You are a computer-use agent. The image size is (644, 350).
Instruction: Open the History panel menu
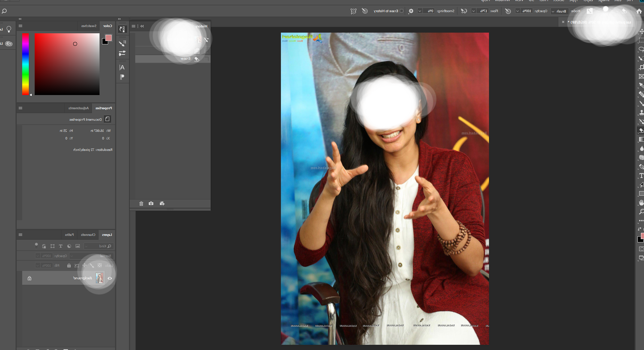[134, 26]
